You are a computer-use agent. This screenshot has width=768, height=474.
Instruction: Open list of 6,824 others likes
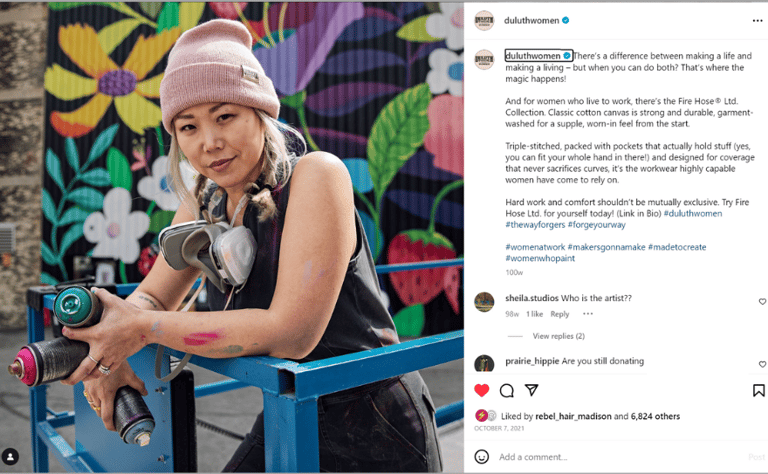point(655,416)
